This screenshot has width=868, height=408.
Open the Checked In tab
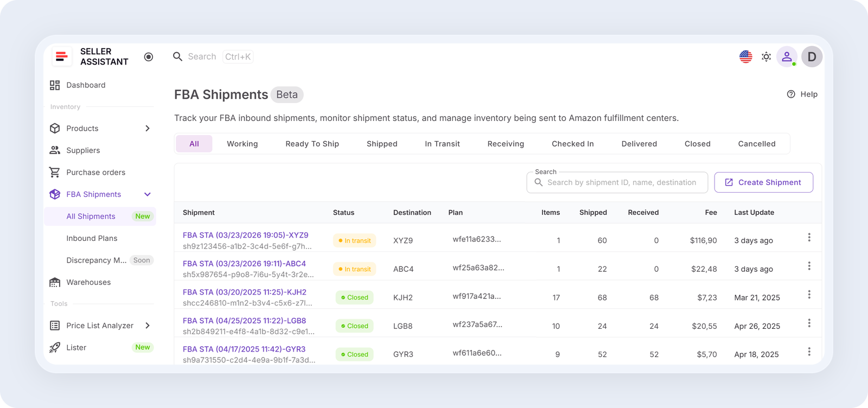[573, 144]
